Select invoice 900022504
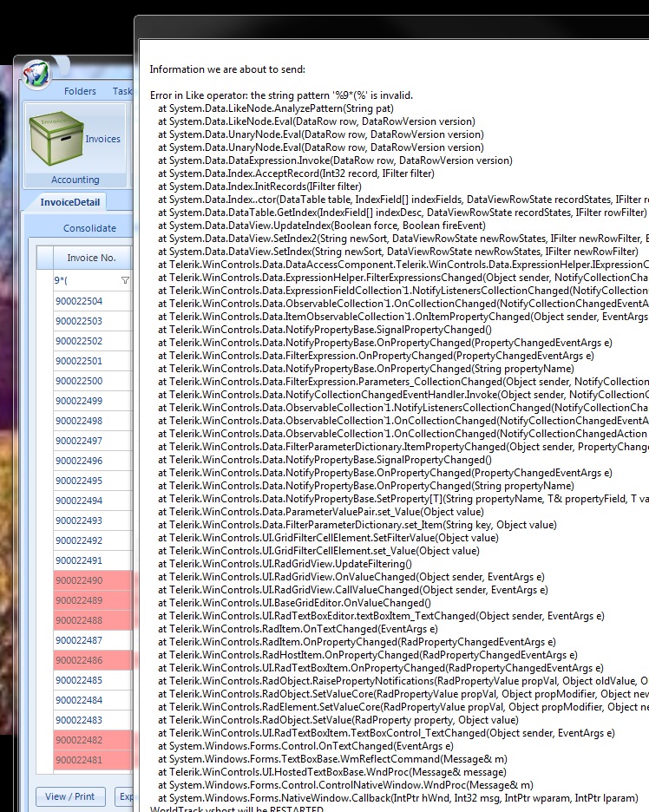 [92, 301]
